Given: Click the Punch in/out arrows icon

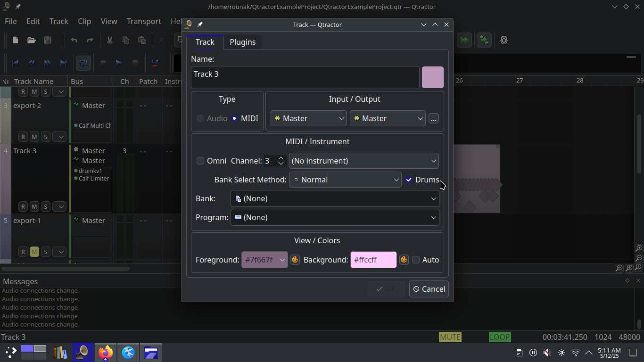Looking at the screenshot, I should tap(155, 63).
